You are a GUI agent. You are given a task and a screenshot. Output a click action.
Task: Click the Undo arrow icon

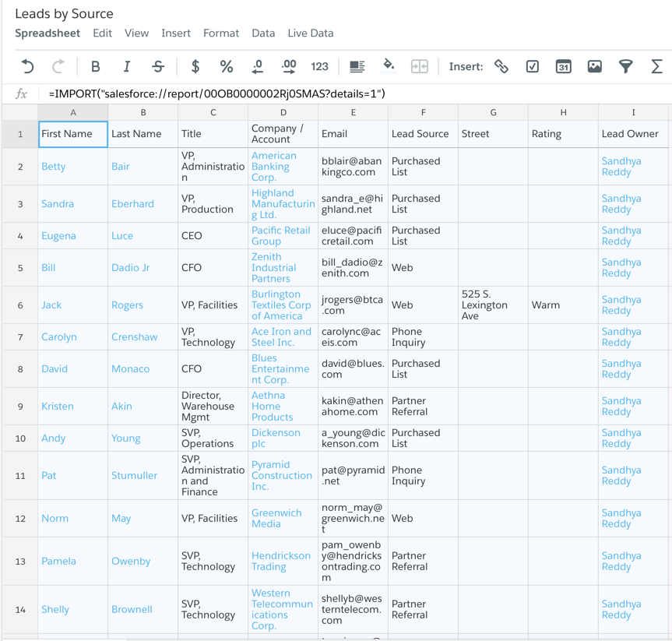tap(27, 66)
